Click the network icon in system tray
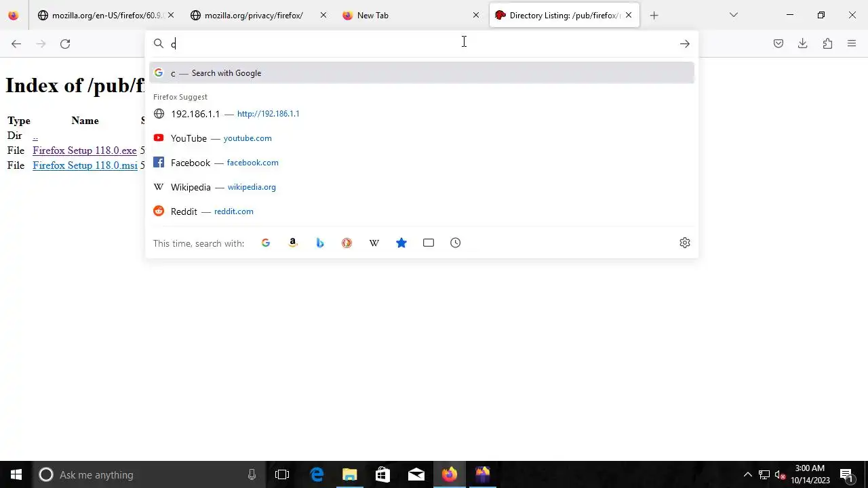Viewport: 868px width, 488px height. coord(764,474)
